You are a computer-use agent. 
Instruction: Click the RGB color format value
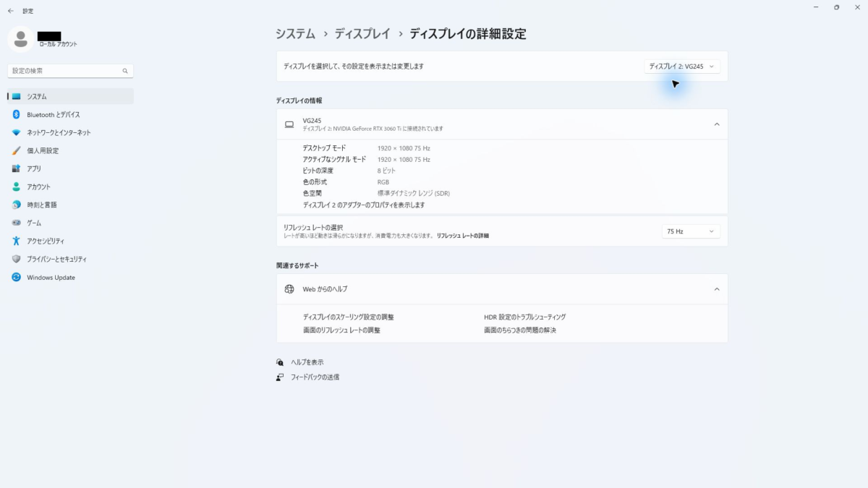[383, 182]
